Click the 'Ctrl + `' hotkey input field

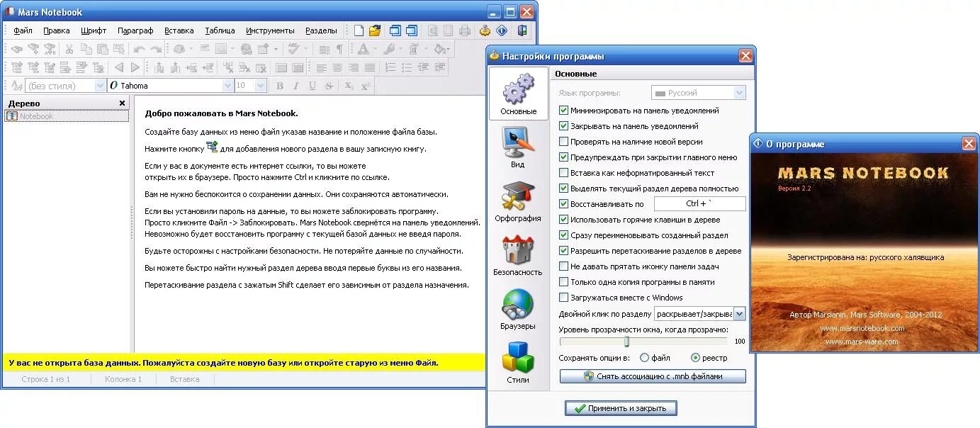click(700, 204)
